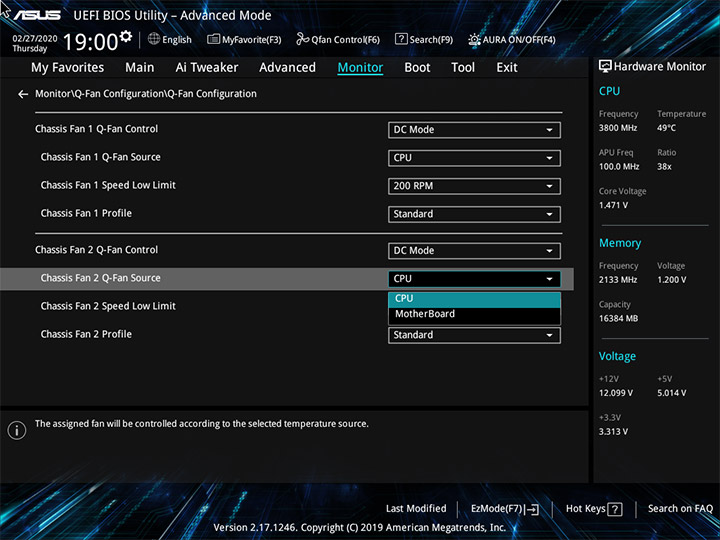This screenshot has width=720, height=540.
Task: Click Hot Keys label
Action: 585,509
